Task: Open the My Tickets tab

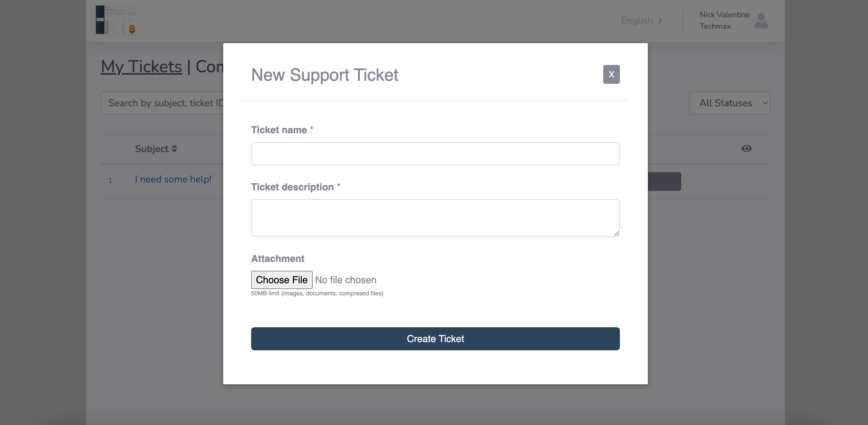Action: [x=141, y=66]
